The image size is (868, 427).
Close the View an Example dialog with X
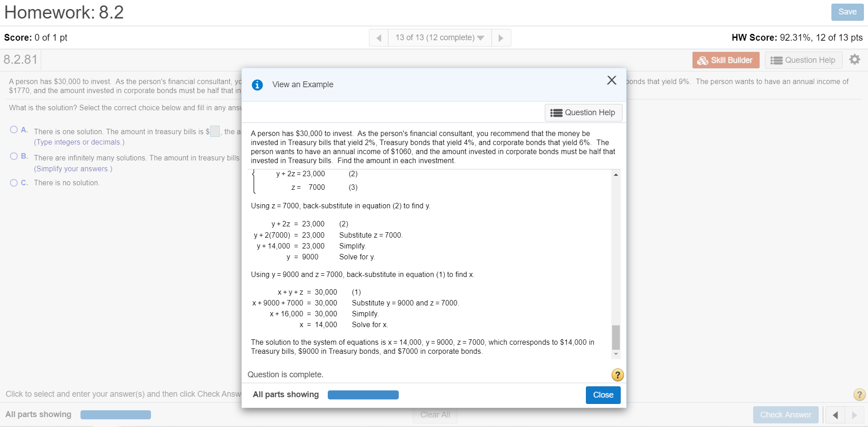[x=612, y=80]
